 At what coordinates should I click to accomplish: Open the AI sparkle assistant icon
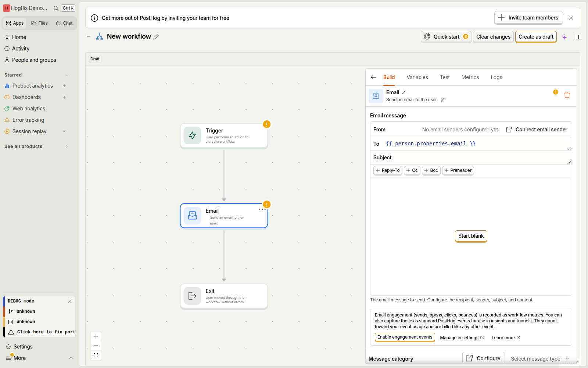pos(564,37)
